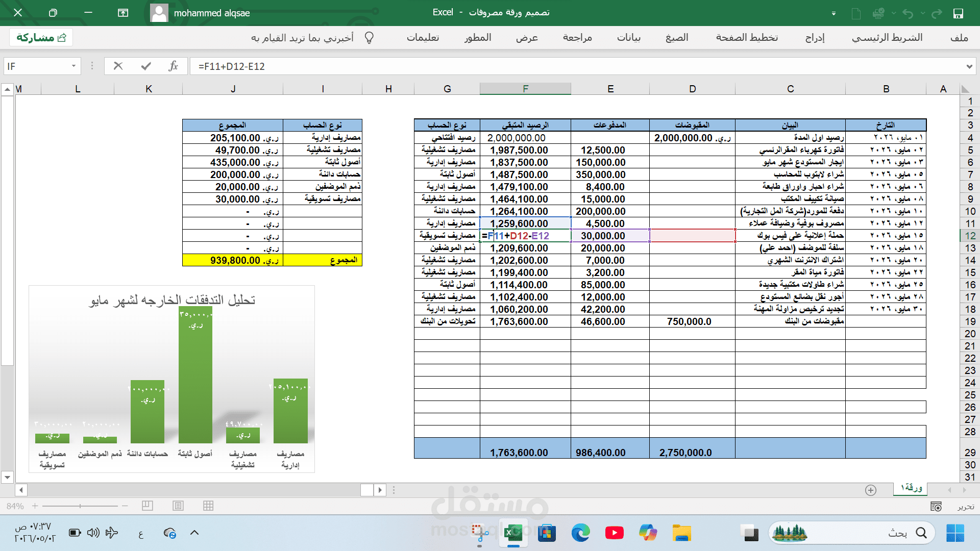The image size is (980, 551).
Task: Show hidden system tray icons chevron
Action: pos(194,533)
